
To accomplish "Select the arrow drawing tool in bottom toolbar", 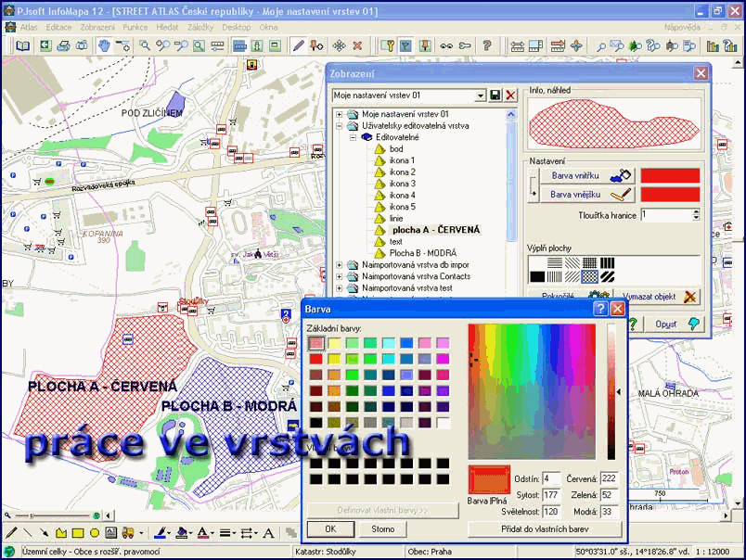I will click(45, 533).
